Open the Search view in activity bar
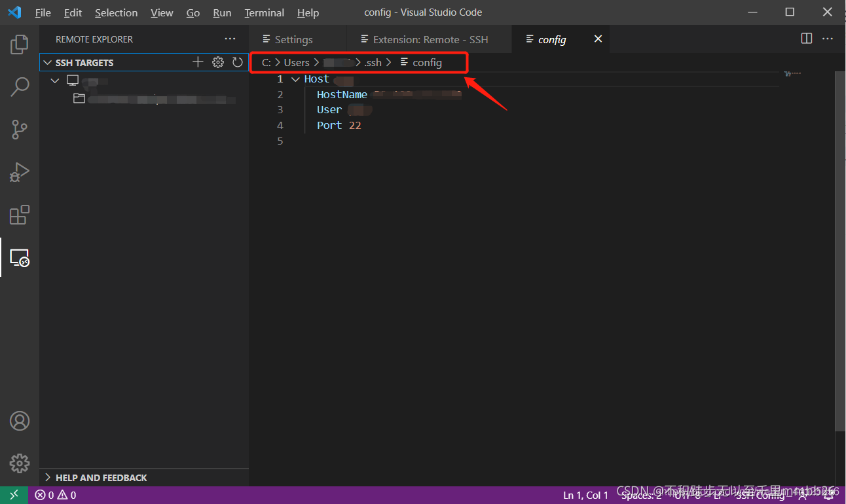The image size is (846, 504). pyautogui.click(x=20, y=86)
